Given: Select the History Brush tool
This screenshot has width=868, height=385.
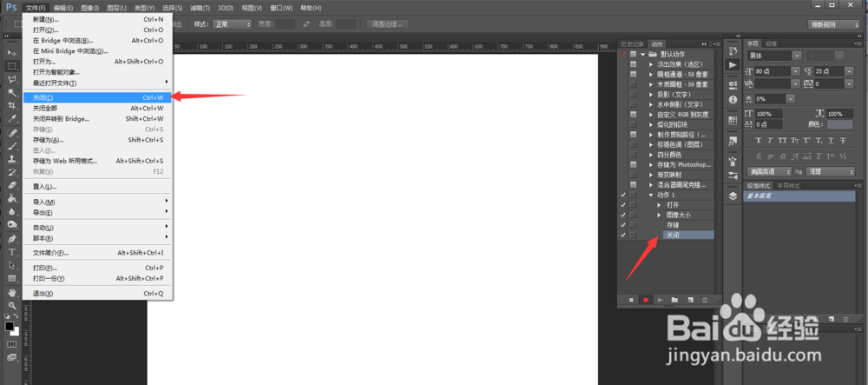Looking at the screenshot, I should 11,172.
